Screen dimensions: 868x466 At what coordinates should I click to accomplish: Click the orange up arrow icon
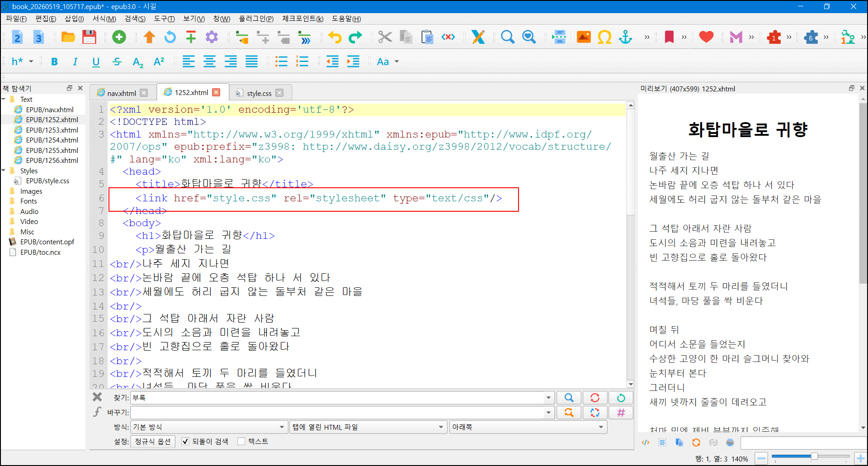click(x=149, y=37)
